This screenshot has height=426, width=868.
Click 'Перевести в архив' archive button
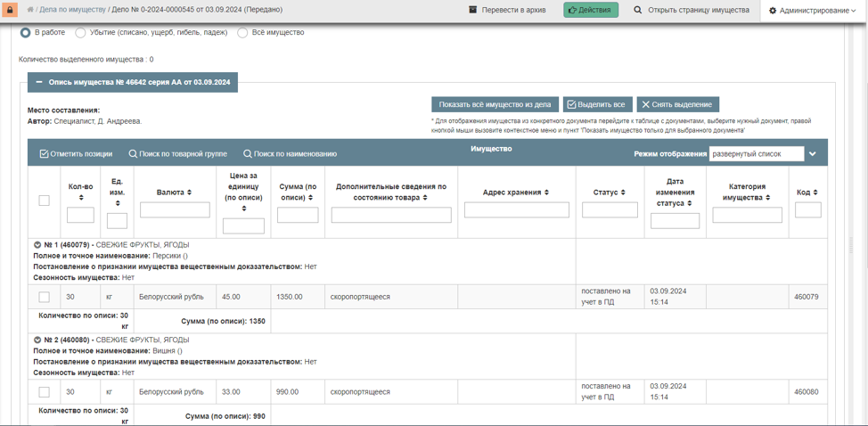(507, 10)
